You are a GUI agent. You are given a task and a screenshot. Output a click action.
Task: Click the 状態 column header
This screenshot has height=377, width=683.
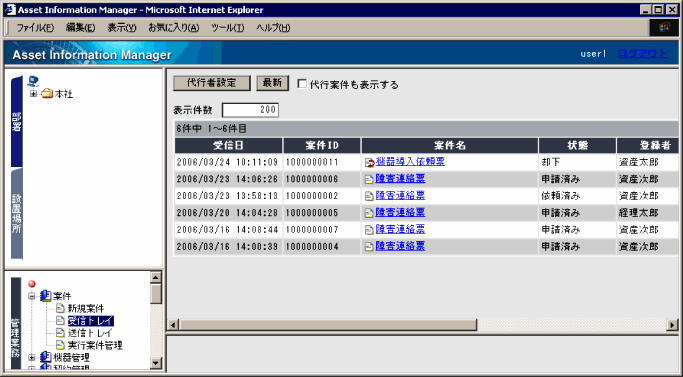point(578,146)
